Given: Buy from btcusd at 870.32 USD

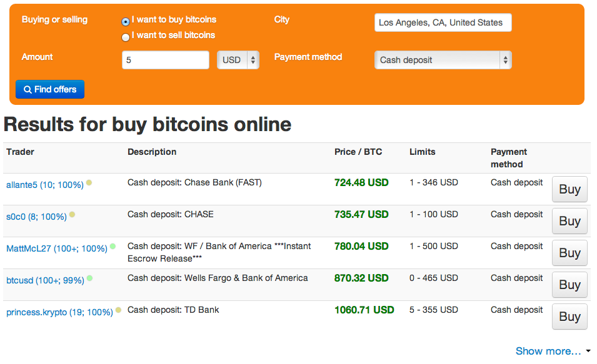Looking at the screenshot, I should (569, 285).
